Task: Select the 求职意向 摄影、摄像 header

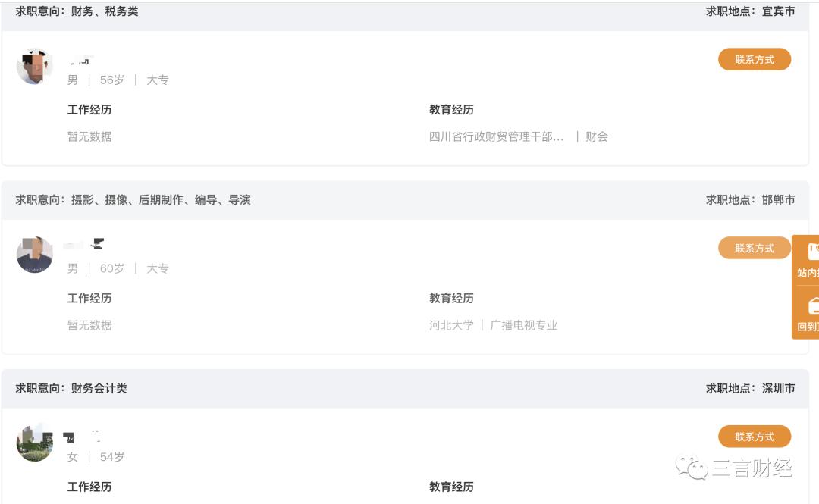Action: [133, 200]
